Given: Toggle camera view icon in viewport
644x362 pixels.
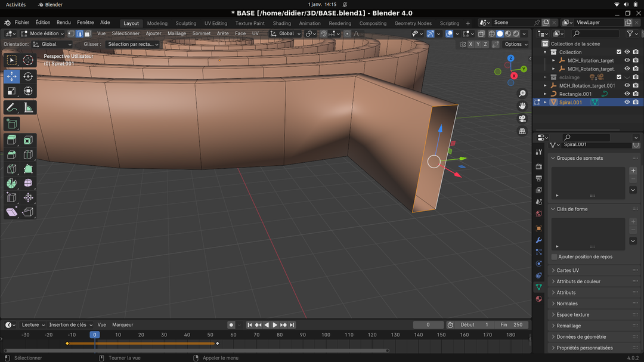Looking at the screenshot, I should [522, 119].
